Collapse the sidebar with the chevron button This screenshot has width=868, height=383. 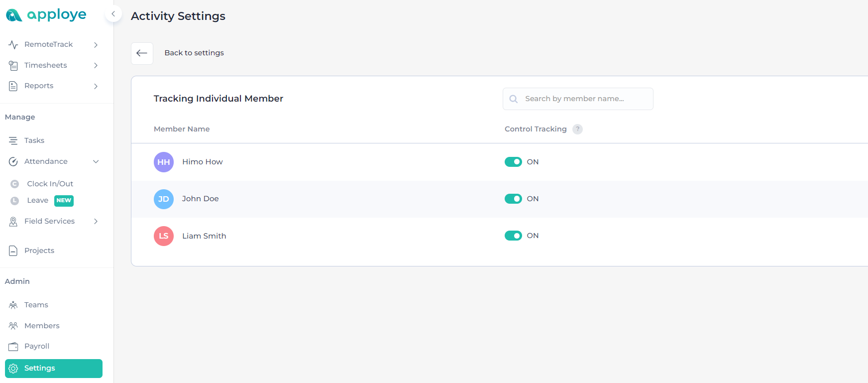click(x=113, y=14)
